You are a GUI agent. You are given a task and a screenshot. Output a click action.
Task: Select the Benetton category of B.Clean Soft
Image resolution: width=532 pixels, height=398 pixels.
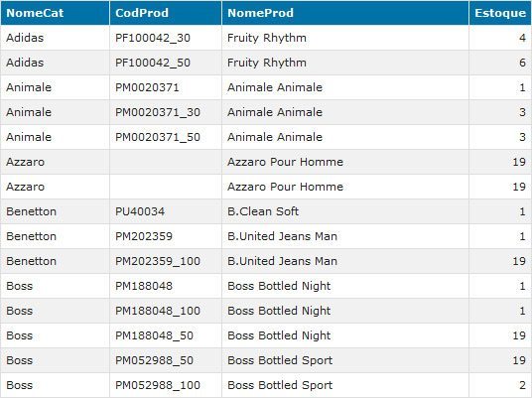(x=31, y=211)
